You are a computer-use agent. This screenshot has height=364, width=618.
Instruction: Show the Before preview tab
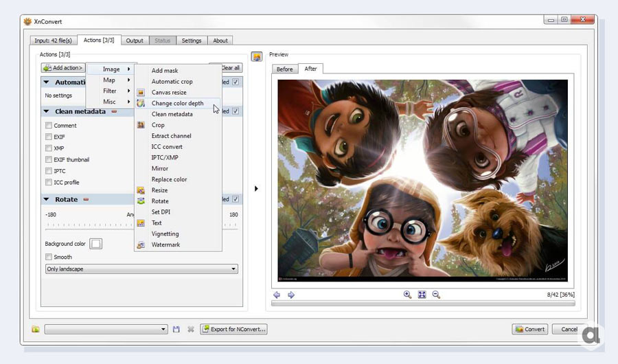coord(284,69)
